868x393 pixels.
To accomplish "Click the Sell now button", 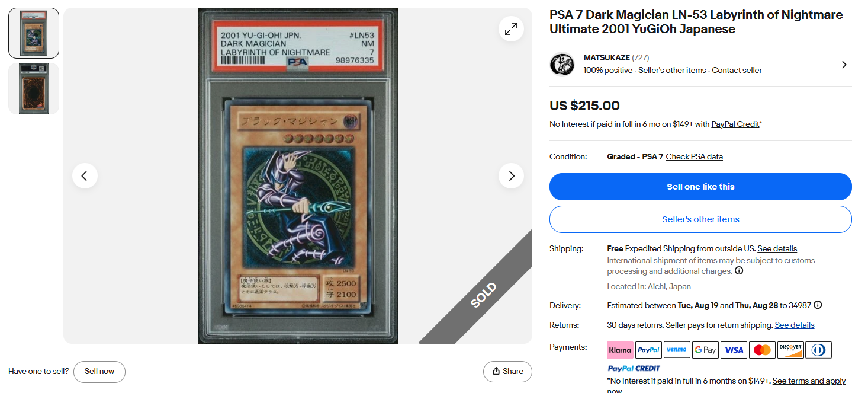I will (99, 372).
